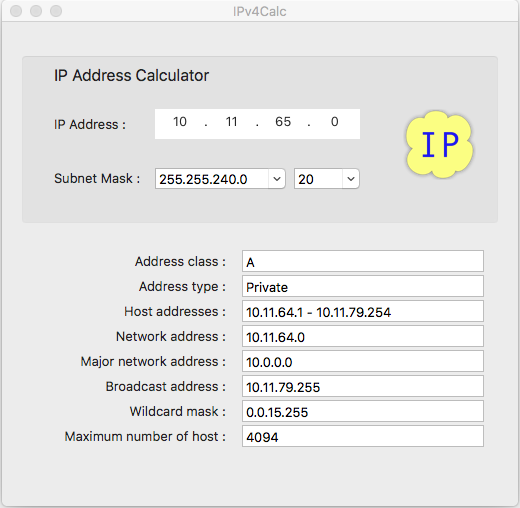
Task: Click the second IP octet field showing 11
Action: tap(231, 122)
